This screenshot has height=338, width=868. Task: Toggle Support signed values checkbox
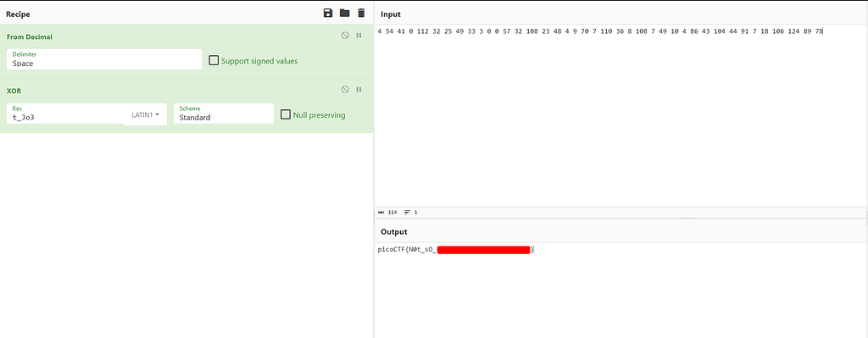[214, 60]
